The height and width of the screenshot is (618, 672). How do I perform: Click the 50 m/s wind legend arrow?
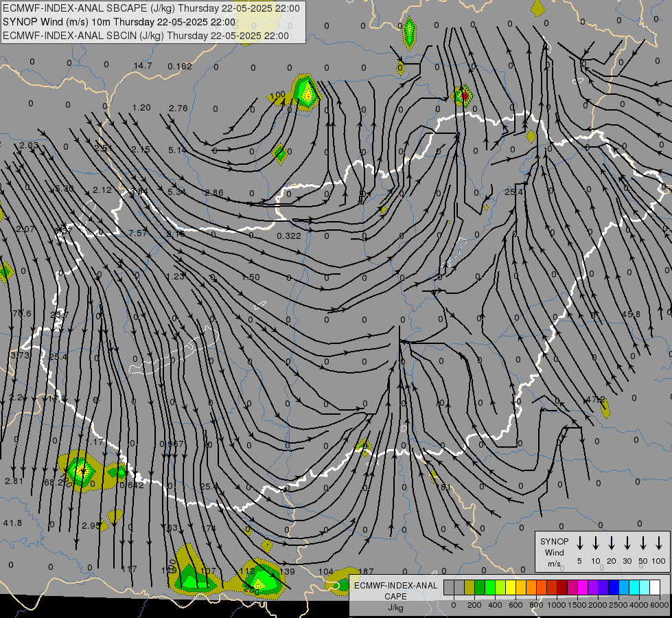tap(643, 543)
